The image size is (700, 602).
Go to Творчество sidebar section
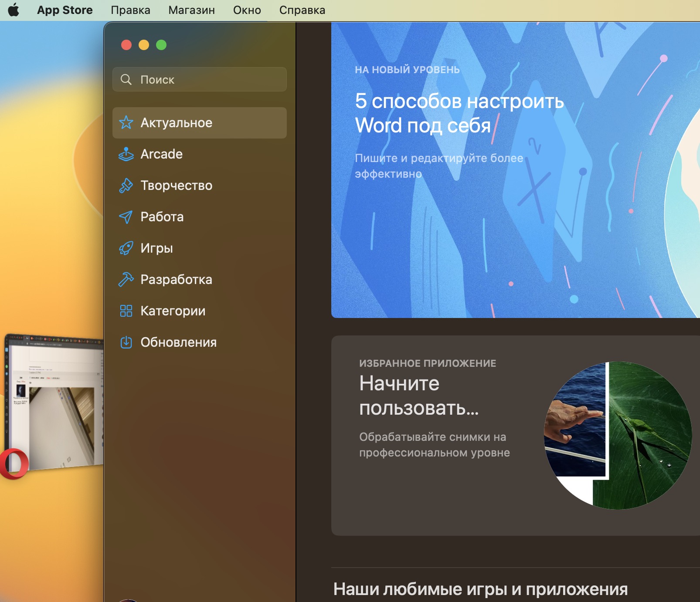tap(200, 186)
